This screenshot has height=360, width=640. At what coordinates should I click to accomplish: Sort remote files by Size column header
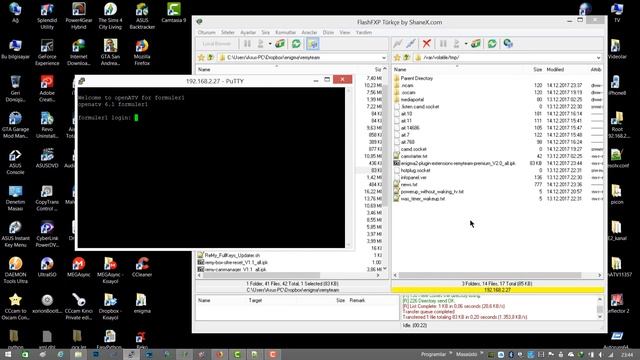[x=538, y=70]
